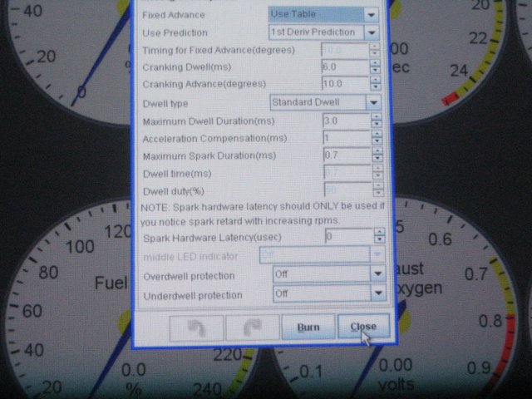Click the Maximum Spark Duration spinner

(x=377, y=155)
